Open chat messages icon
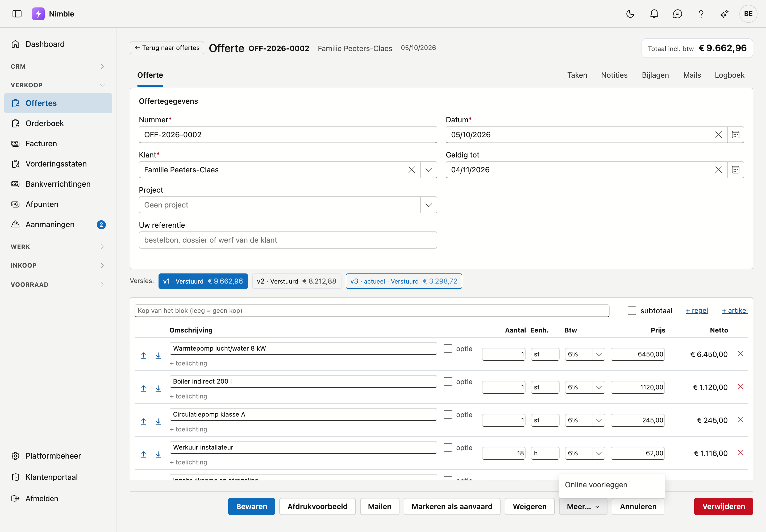Viewport: 766px width, 532px height. (677, 14)
